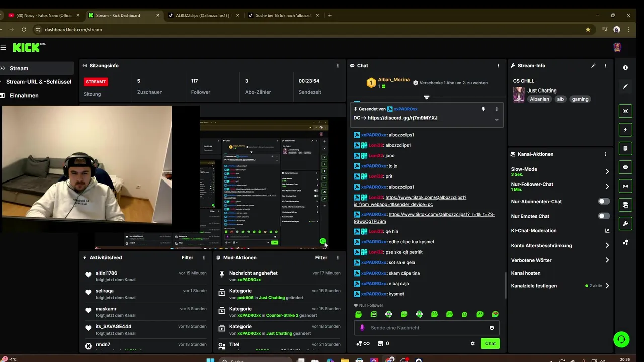Open the user profile avatar menu
Screen dimensions: 644x362
click(x=617, y=47)
